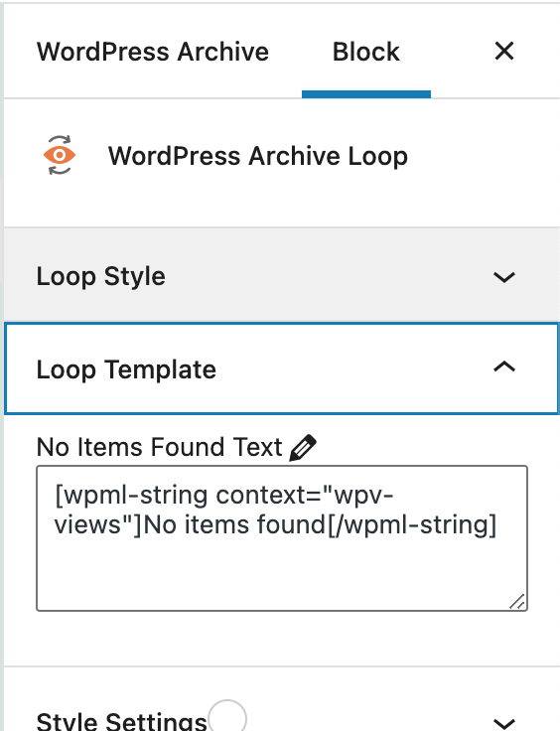Click the No Items Found Text label
Screen dimensions: 560x731
coord(159,447)
